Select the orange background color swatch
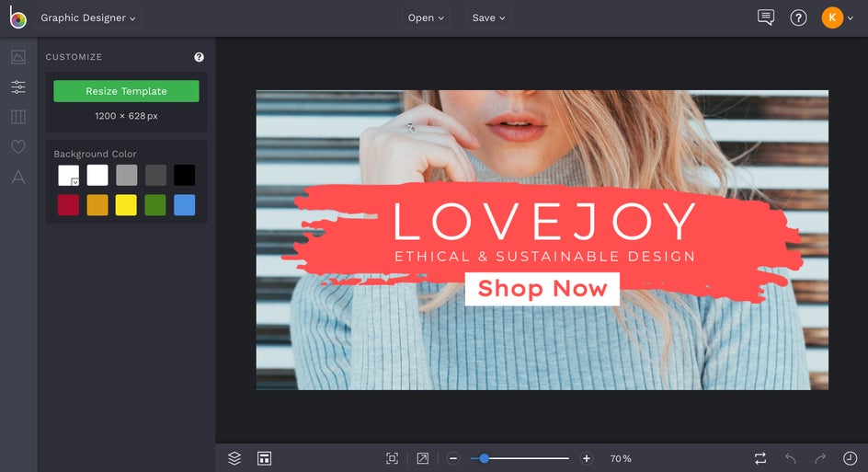The height and width of the screenshot is (472, 868). coord(97,205)
